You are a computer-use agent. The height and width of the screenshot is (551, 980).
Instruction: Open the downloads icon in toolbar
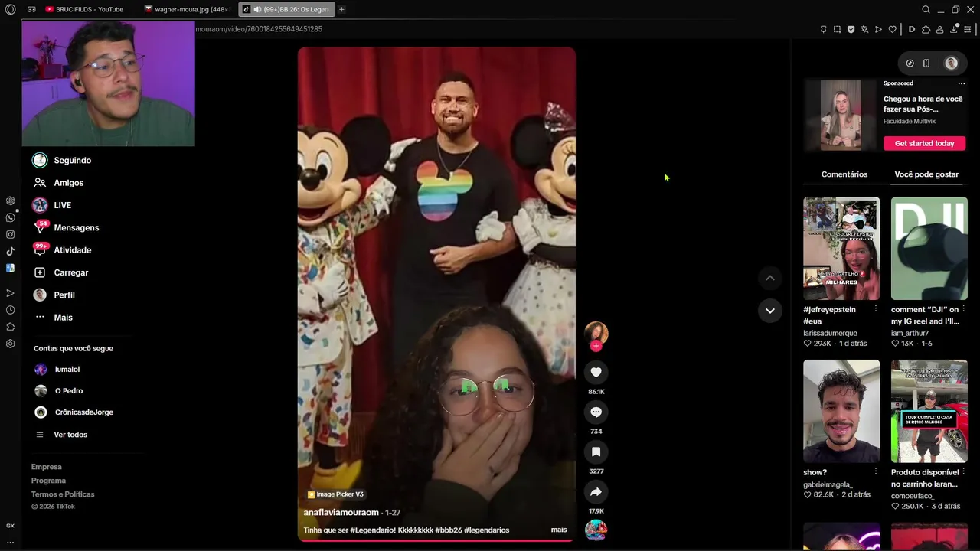click(954, 29)
